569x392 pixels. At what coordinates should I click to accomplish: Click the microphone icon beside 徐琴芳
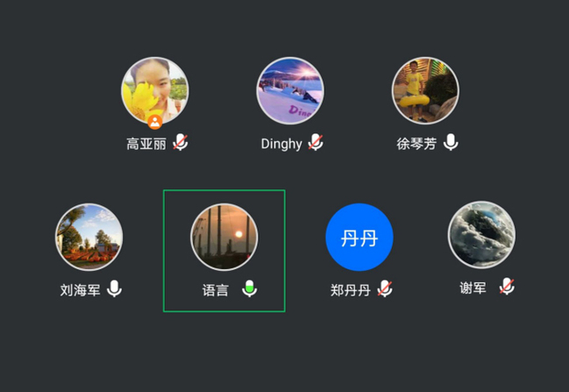[x=451, y=142]
